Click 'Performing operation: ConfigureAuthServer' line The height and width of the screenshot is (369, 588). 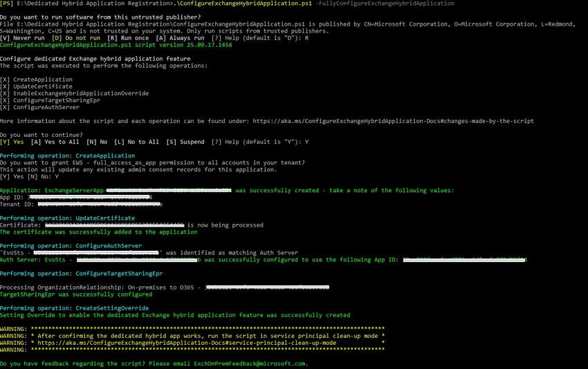[71, 246]
